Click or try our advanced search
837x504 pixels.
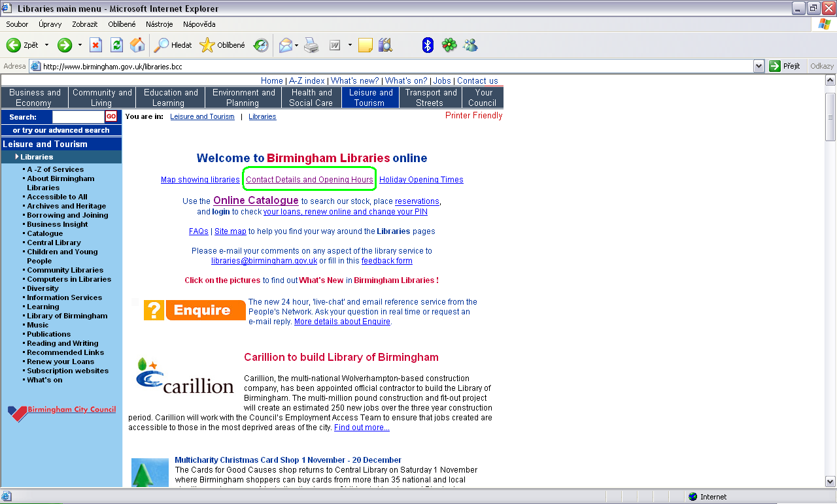point(61,130)
